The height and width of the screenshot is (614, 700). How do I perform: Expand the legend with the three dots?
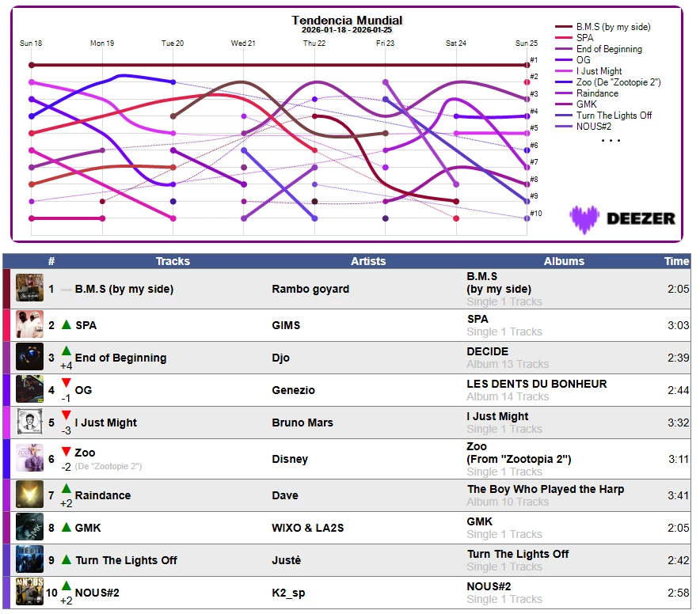611,141
